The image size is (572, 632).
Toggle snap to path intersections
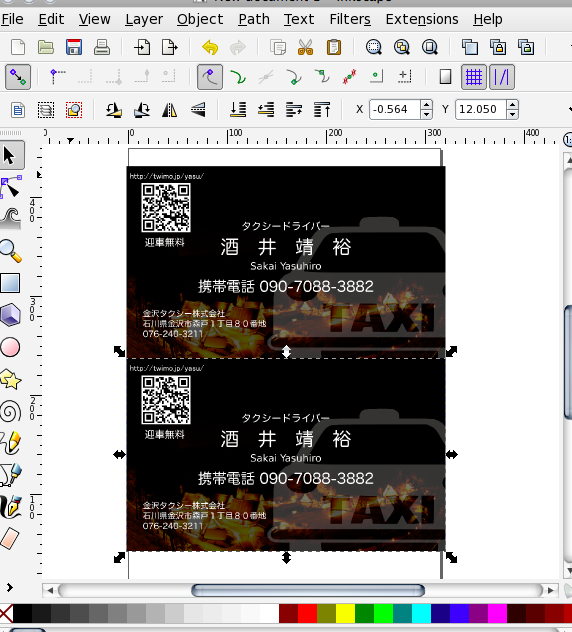tap(266, 77)
